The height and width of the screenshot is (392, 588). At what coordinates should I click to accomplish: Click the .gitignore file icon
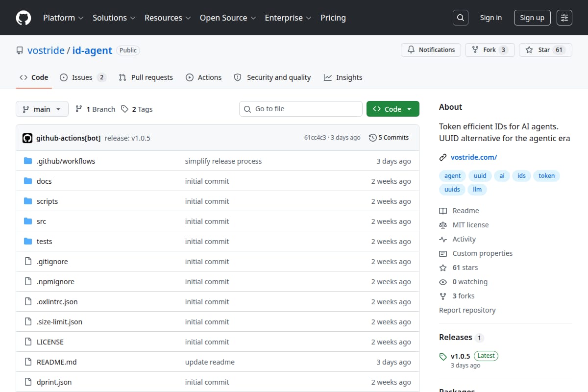pyautogui.click(x=28, y=262)
